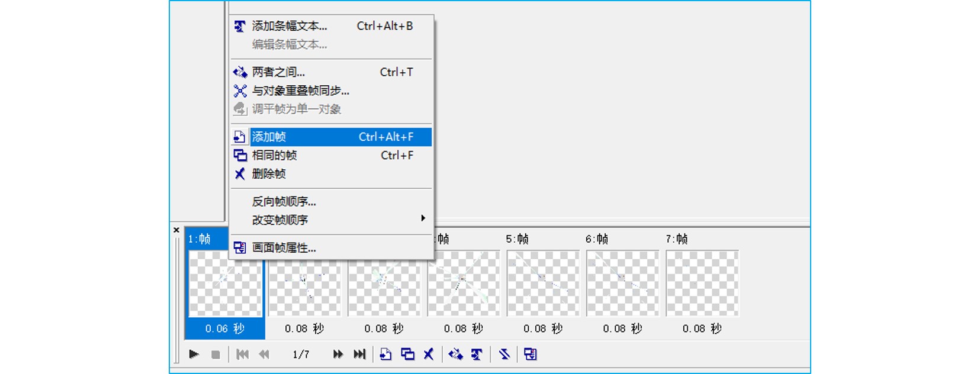Close the frame panel with the x

[x=176, y=230]
